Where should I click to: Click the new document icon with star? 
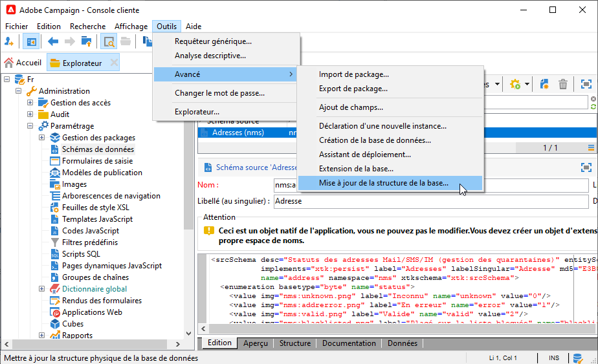tap(544, 84)
